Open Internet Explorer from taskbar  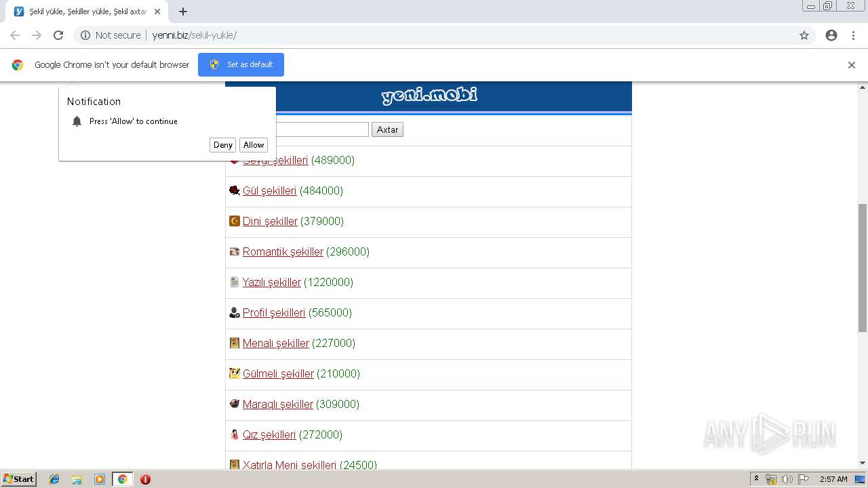54,479
